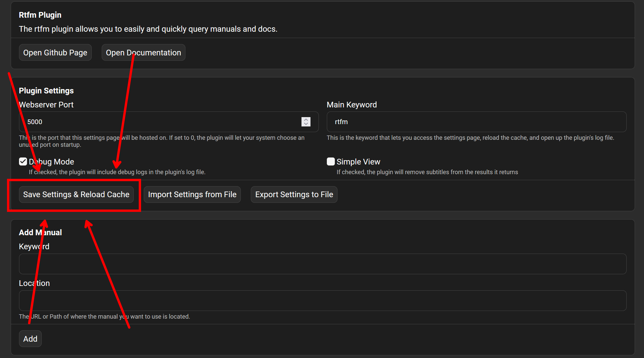
Task: Edit the Main Keyword field containing rtfm
Action: point(434,122)
